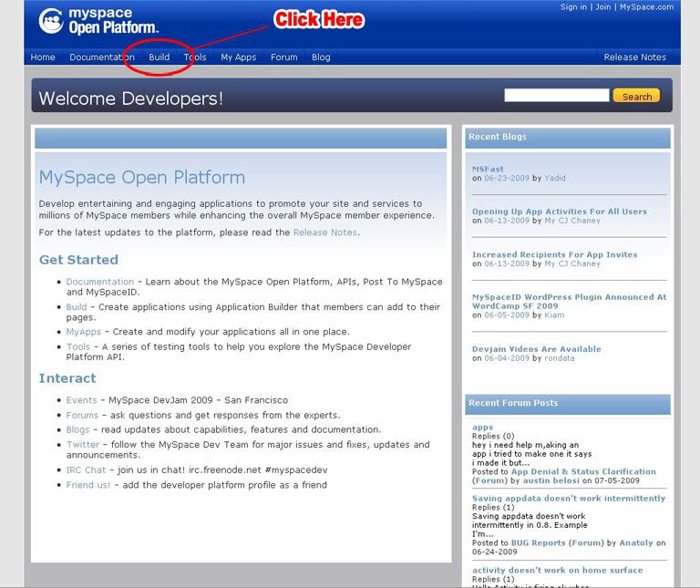
Task: Open the Forum nav item
Action: click(x=284, y=57)
